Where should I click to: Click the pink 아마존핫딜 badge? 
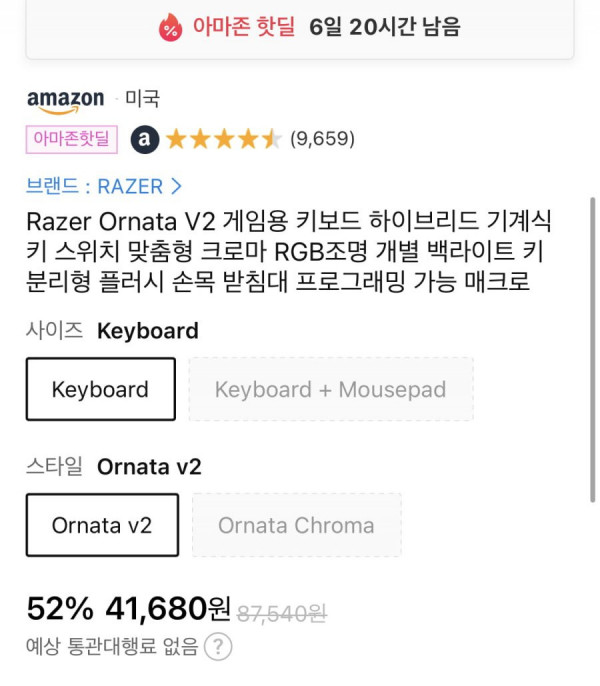pyautogui.click(x=72, y=140)
